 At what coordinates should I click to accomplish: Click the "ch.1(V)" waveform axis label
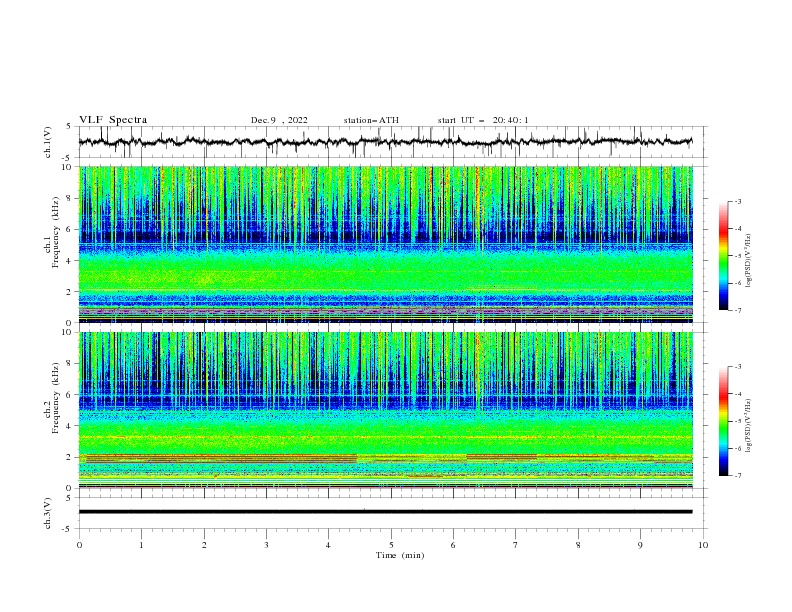coord(48,142)
